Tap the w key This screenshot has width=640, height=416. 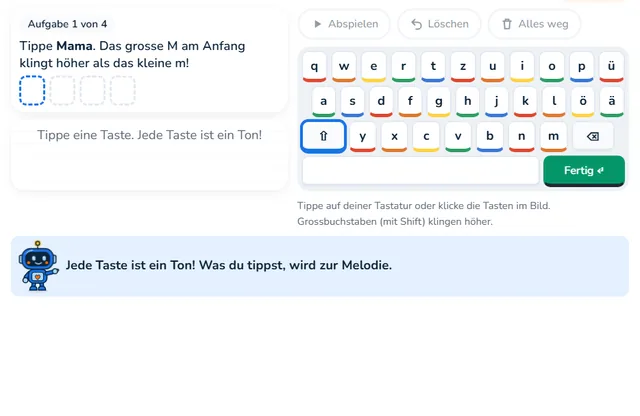click(x=344, y=67)
